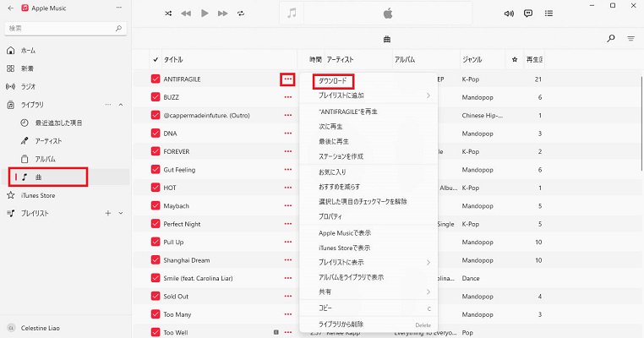The height and width of the screenshot is (338, 644).
Task: Choose 最後に再生 from the menu
Action: [368, 141]
